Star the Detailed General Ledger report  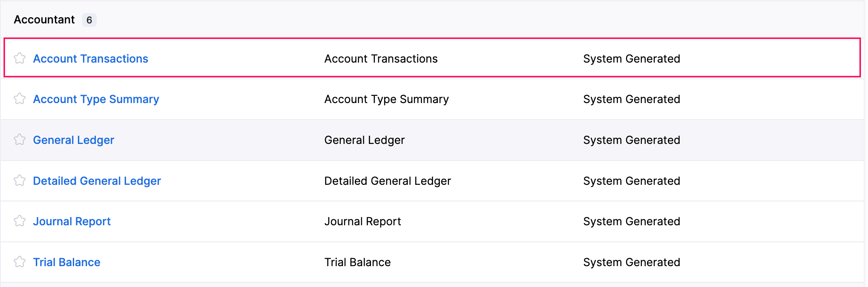[x=20, y=180]
